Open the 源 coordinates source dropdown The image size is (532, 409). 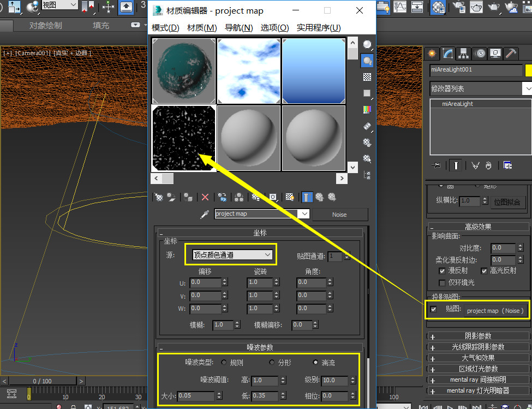[232, 254]
